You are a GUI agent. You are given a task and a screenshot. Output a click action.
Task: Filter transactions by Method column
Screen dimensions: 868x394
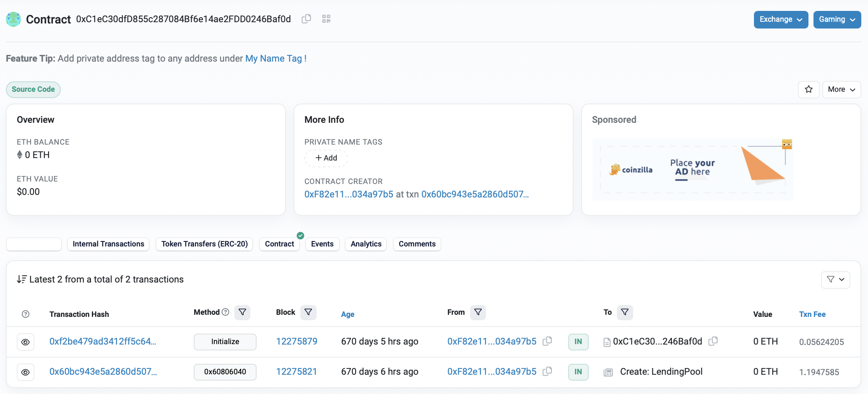tap(242, 312)
